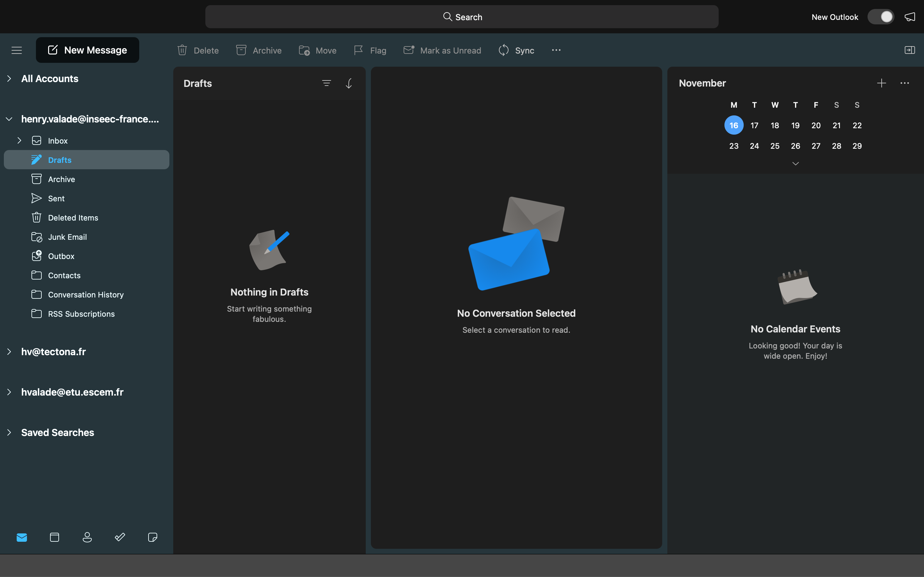
Task: Toggle the New Outlook switch
Action: point(880,17)
